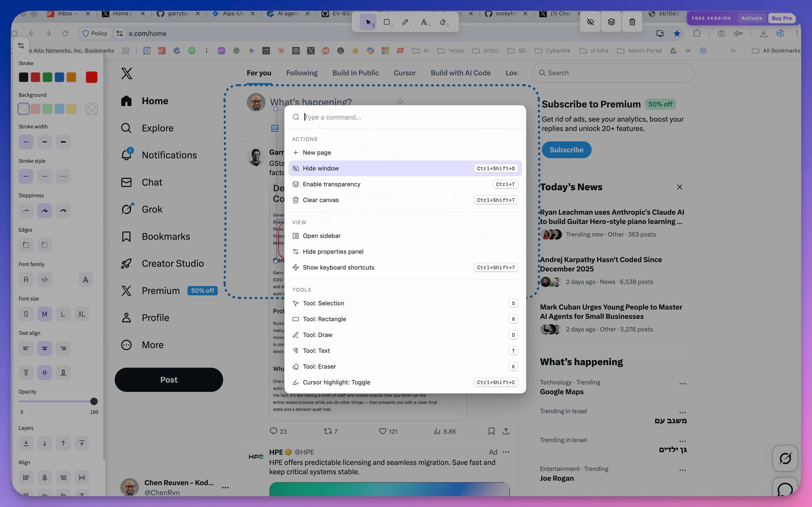Choose the dotted stroke style
Image resolution: width=812 pixels, height=507 pixels.
click(x=63, y=176)
